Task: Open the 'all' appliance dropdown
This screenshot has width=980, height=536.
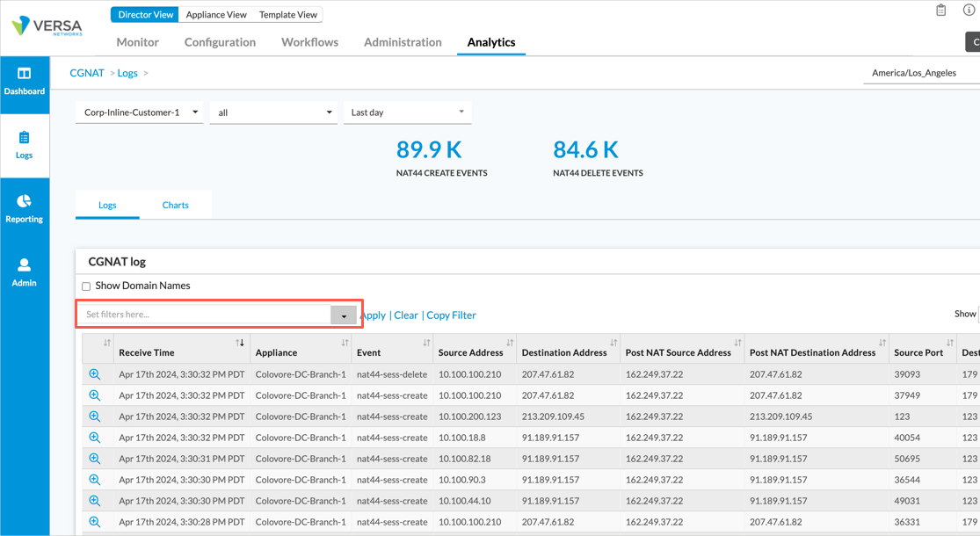Action: (273, 112)
